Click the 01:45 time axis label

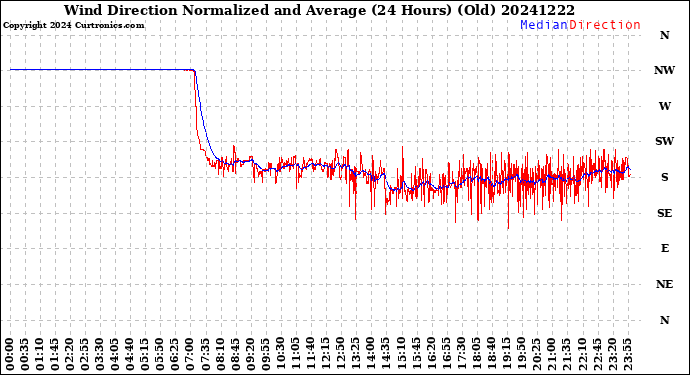[x=55, y=354]
